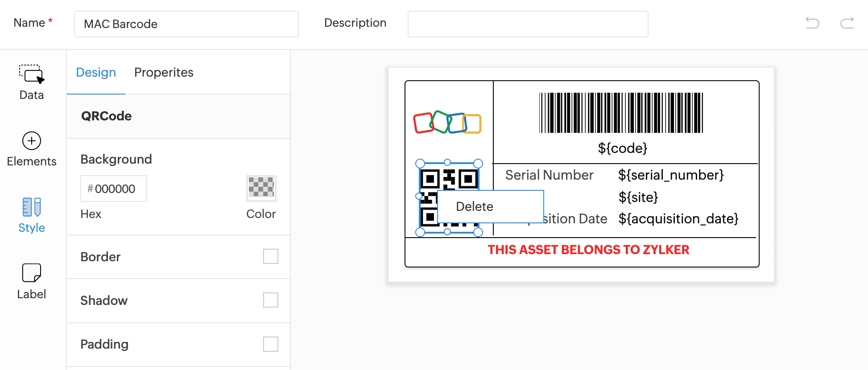Viewport: 868px width, 370px height.
Task: Open the Label panel icon
Action: (32, 273)
